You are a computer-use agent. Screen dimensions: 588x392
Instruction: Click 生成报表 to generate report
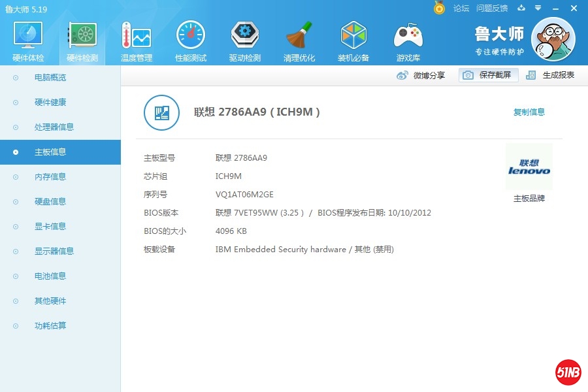click(551, 75)
